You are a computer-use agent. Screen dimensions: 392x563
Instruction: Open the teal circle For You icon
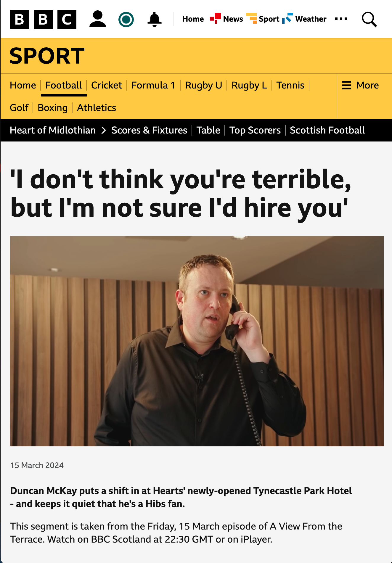[126, 20]
